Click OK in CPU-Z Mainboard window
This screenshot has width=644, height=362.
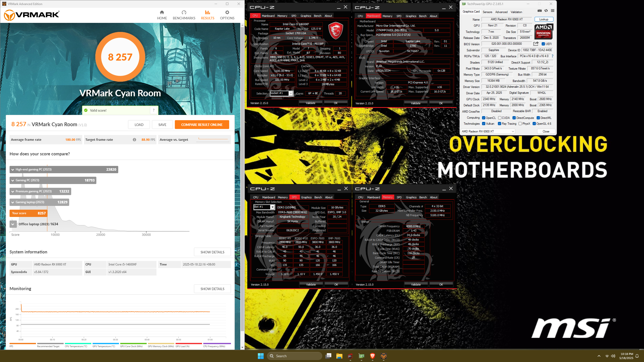(441, 103)
